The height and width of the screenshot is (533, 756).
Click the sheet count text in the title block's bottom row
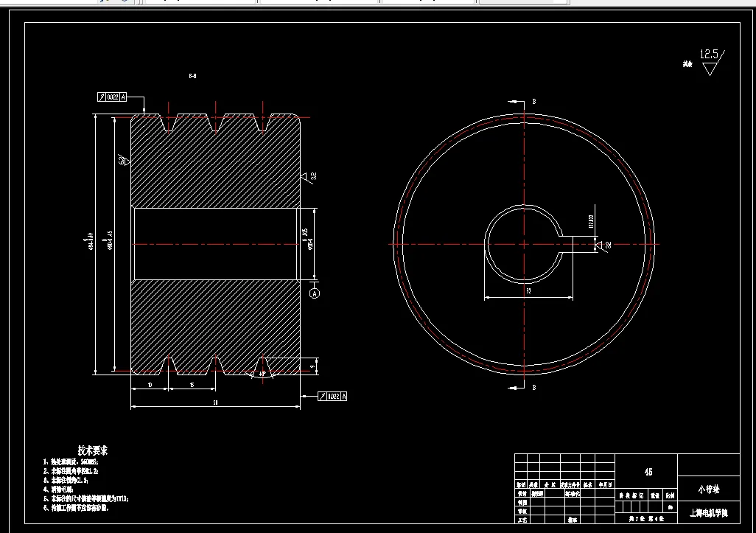[646, 519]
